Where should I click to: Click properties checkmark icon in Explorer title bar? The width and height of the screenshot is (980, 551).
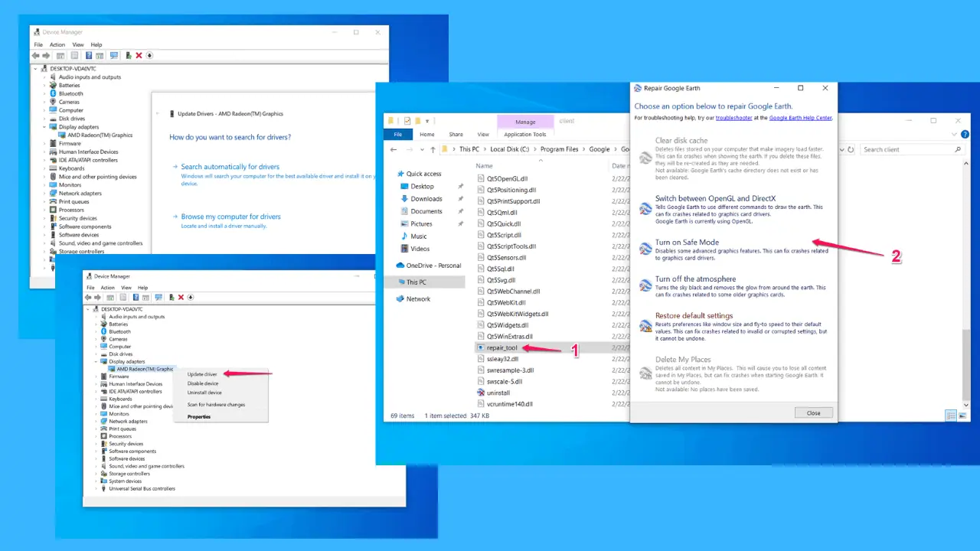pos(407,121)
